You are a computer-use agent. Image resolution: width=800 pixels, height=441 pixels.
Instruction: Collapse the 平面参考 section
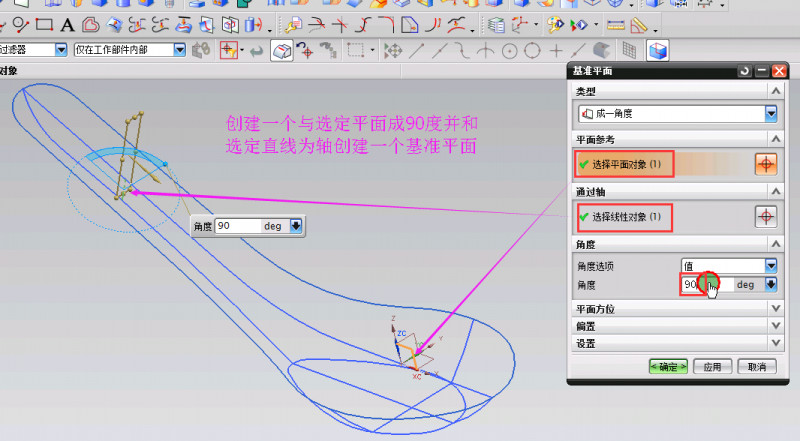pyautogui.click(x=776, y=139)
